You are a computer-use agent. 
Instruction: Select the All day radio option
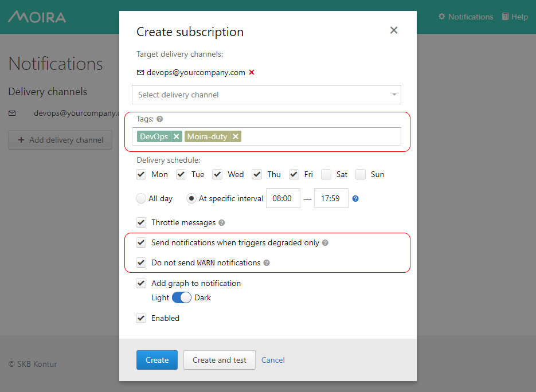141,199
